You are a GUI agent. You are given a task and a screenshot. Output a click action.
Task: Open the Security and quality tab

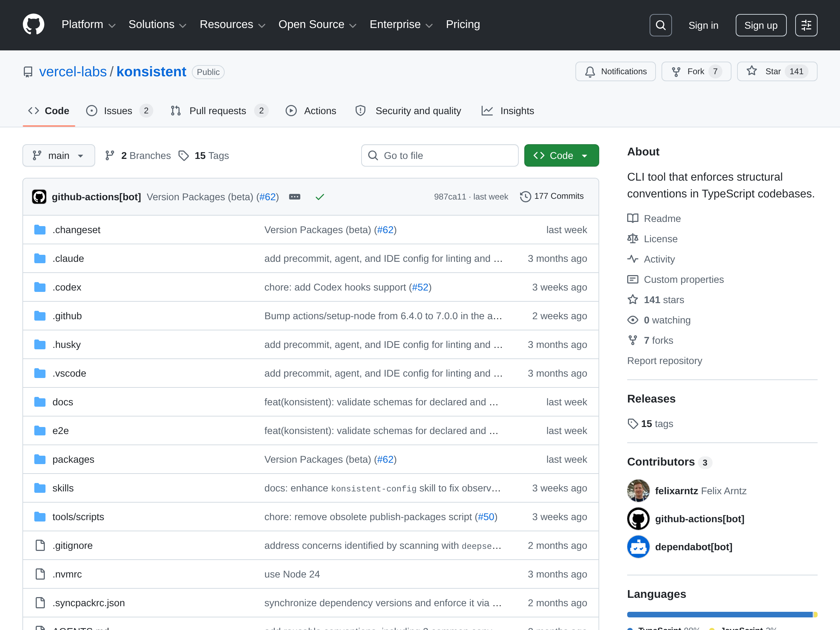408,111
